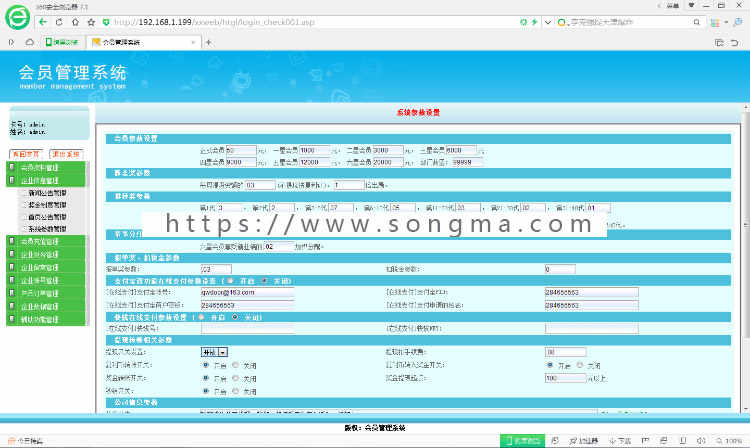Expand the 企业信息管理 sidebar menu
Viewport: 750px width, 448px height.
tap(47, 180)
